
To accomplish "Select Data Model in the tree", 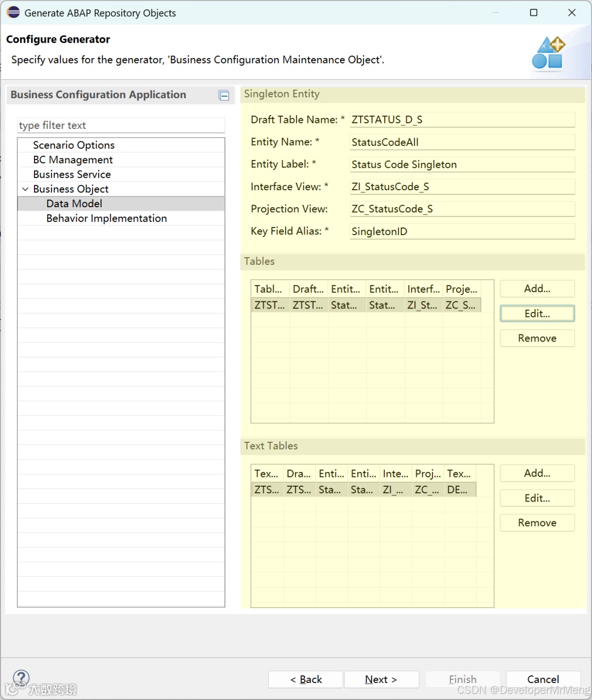I will click(x=74, y=204).
